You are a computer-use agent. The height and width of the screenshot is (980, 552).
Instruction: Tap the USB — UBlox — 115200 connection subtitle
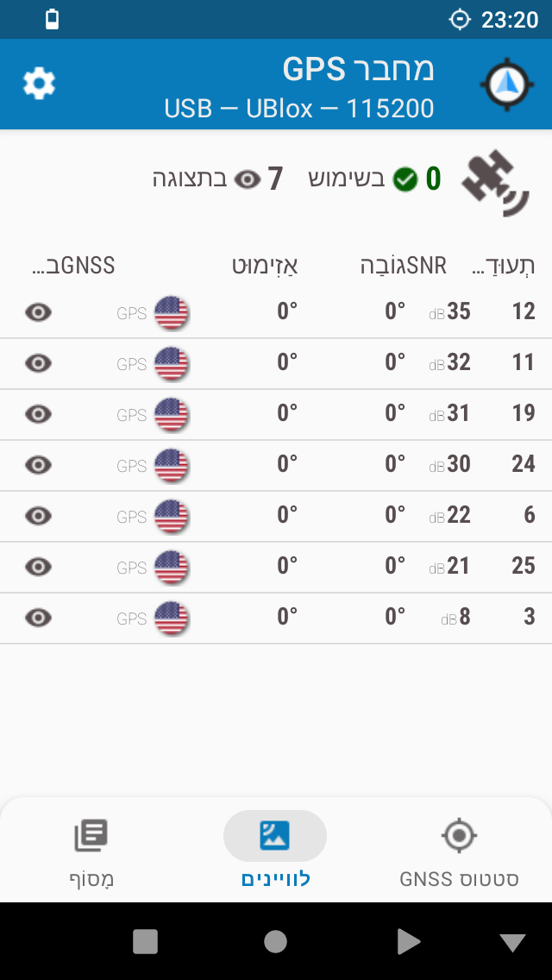299,109
